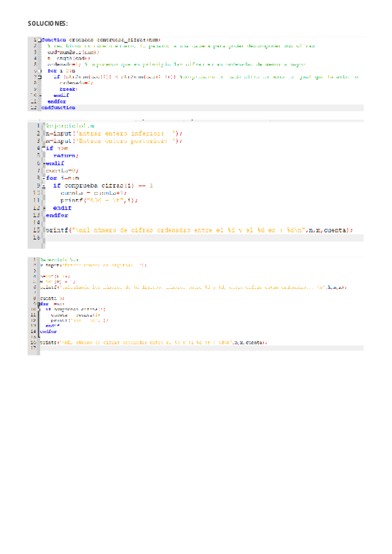Click line number 16 in second code block

tap(38, 239)
